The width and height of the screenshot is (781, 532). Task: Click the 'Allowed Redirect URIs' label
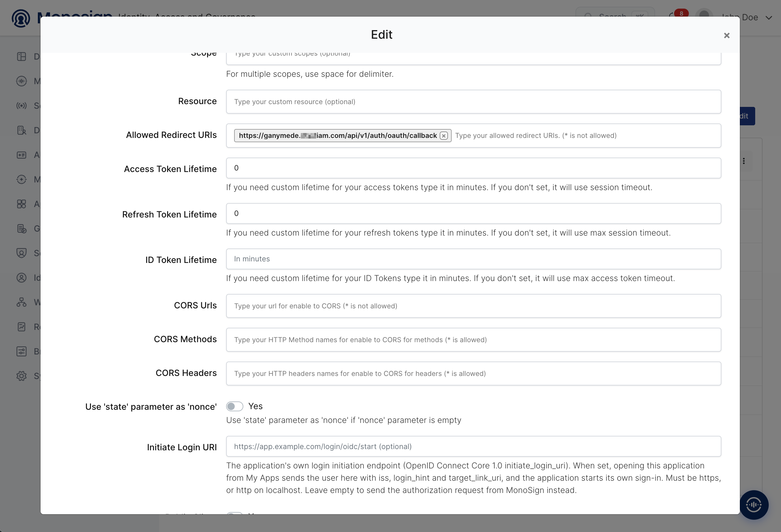tap(171, 135)
